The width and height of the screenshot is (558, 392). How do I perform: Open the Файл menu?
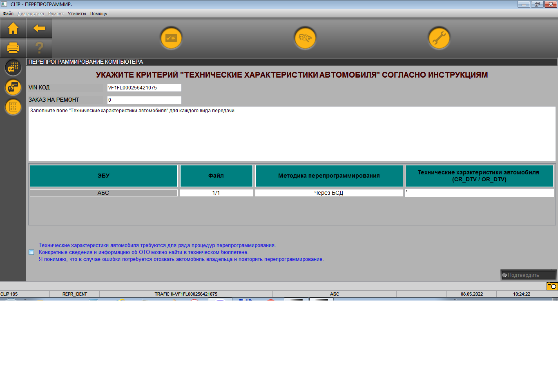pos(8,13)
